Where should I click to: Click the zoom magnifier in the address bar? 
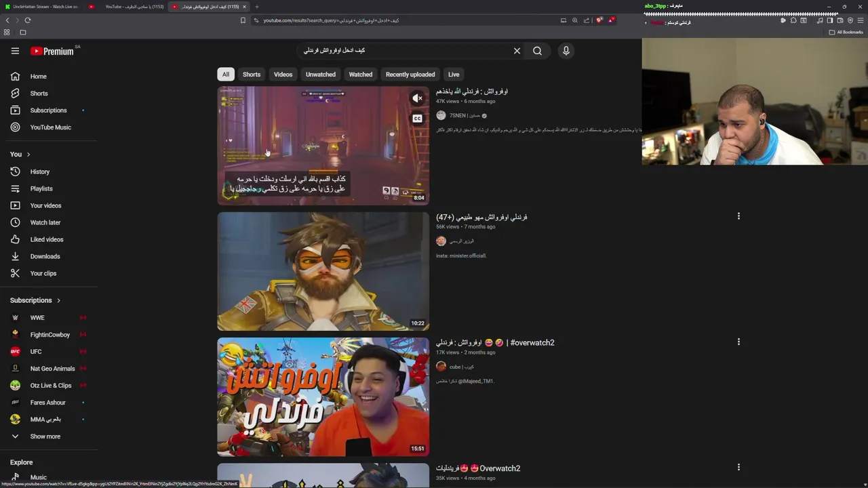click(574, 20)
